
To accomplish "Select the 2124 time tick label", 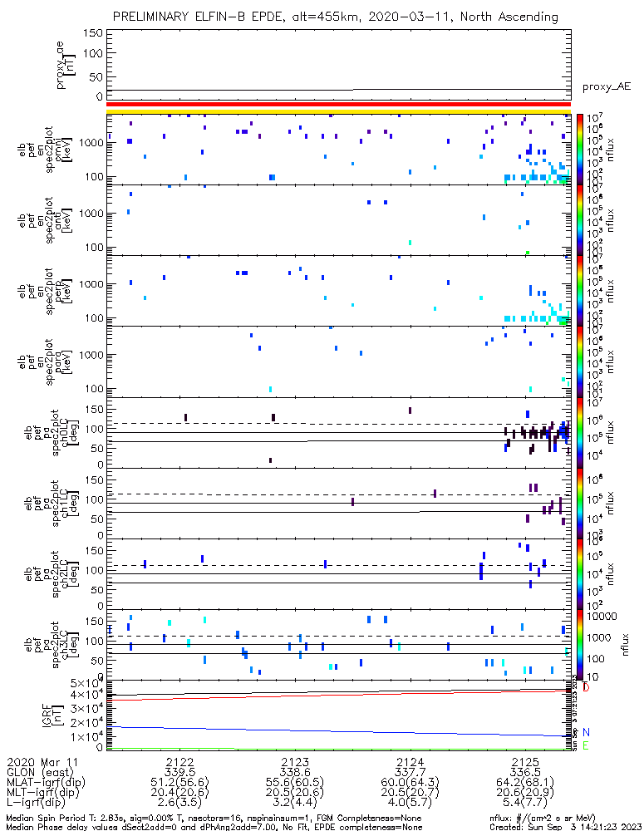I will pos(410,761).
